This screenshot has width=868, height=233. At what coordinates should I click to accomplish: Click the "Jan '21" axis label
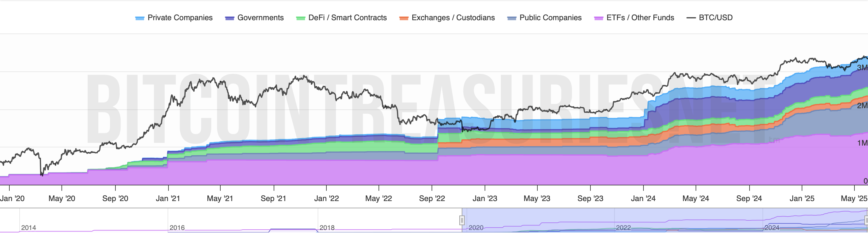[x=168, y=198]
